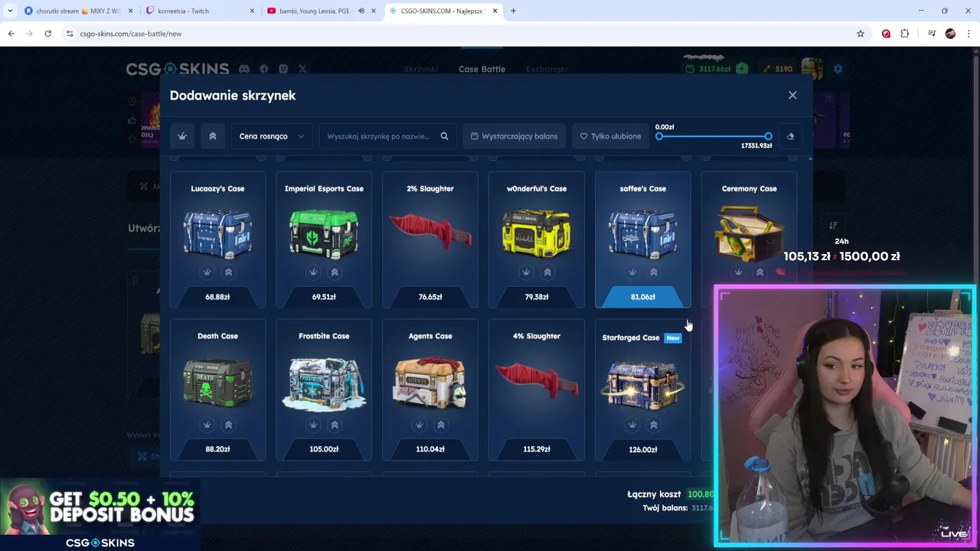Click the crown icon on Starforged Case

(632, 425)
